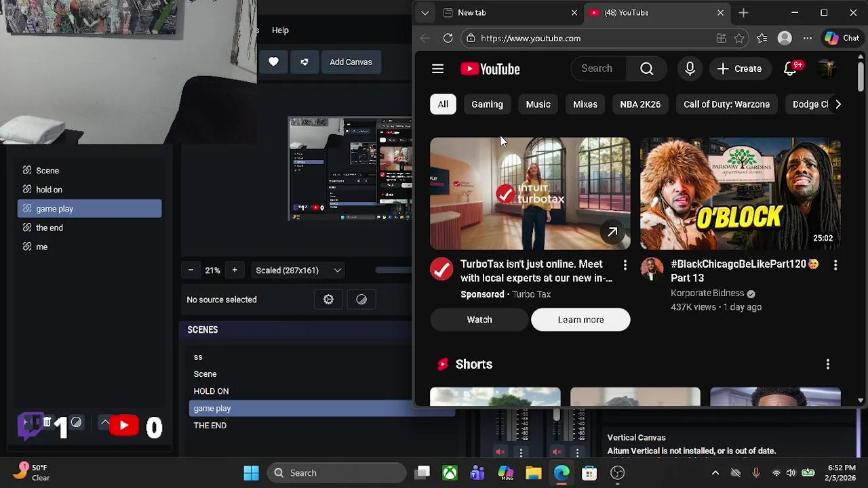Screen dimensions: 868x488
Task: Add page to favorites with star icon
Action: (x=739, y=39)
